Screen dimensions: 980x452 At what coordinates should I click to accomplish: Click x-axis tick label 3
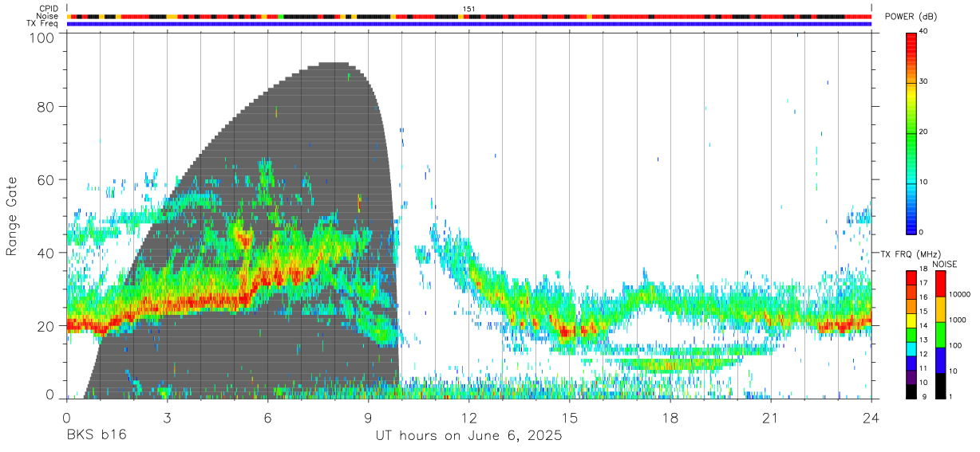tap(168, 418)
